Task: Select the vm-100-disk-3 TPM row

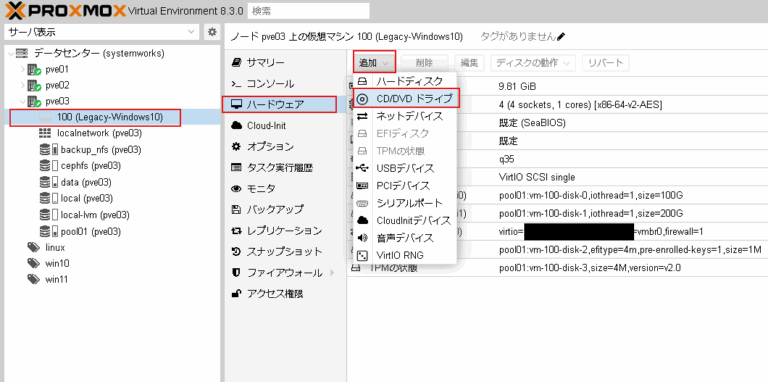Action: click(557, 268)
